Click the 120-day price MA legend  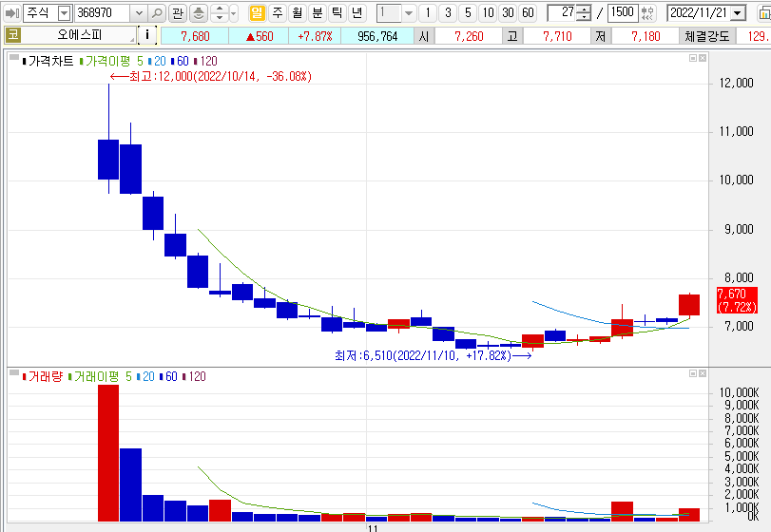tap(205, 61)
